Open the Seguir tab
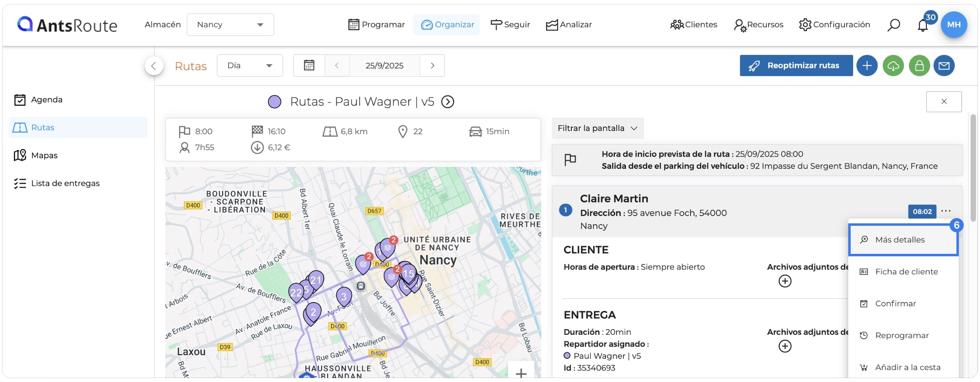This screenshot has height=382, width=980. click(510, 25)
